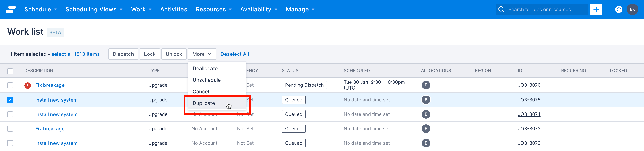644x151 pixels.
Task: Choose Unschedule from the More menu
Action: [217, 80]
